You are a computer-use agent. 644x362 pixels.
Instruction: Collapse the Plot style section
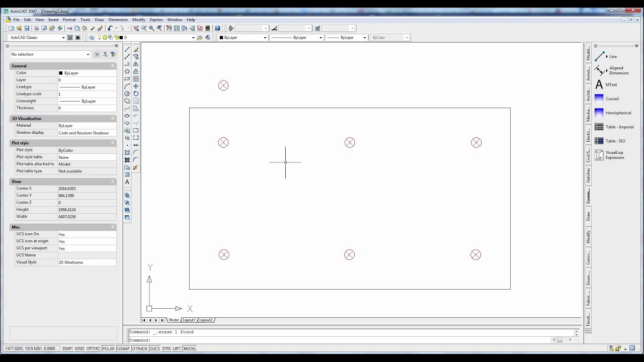tap(113, 143)
